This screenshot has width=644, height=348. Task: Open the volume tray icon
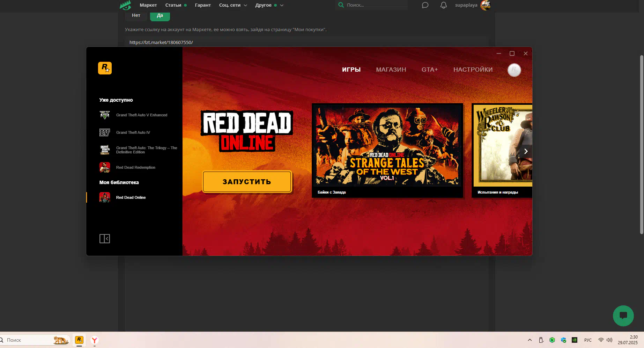[x=609, y=340]
